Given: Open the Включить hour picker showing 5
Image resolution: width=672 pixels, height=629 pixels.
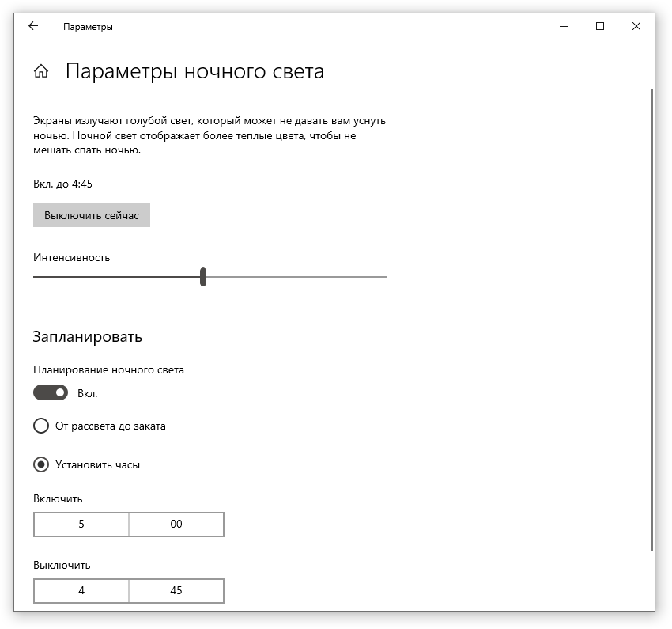Looking at the screenshot, I should [81, 525].
